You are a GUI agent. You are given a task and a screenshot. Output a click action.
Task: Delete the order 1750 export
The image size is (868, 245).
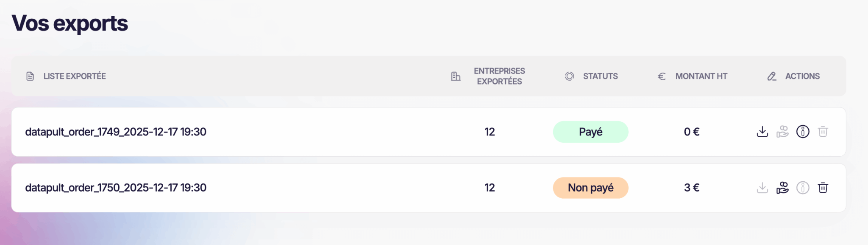823,188
